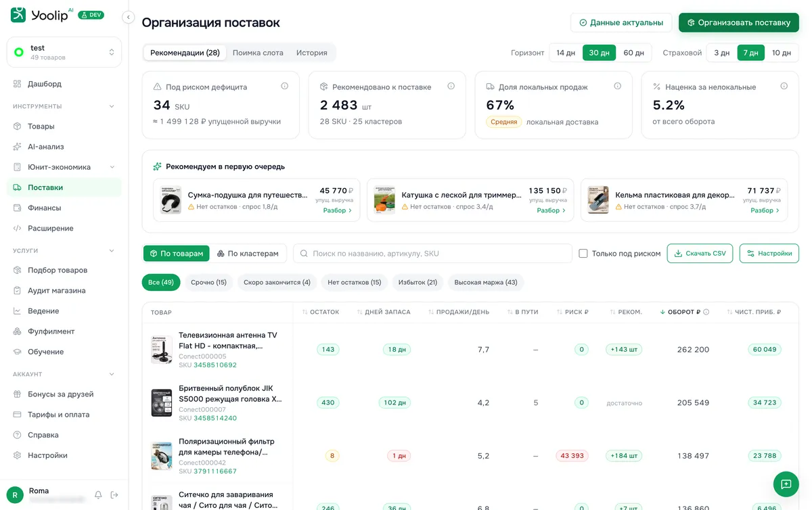The height and width of the screenshot is (510, 812).
Task: Set horizon to 14 дн
Action: click(x=566, y=53)
